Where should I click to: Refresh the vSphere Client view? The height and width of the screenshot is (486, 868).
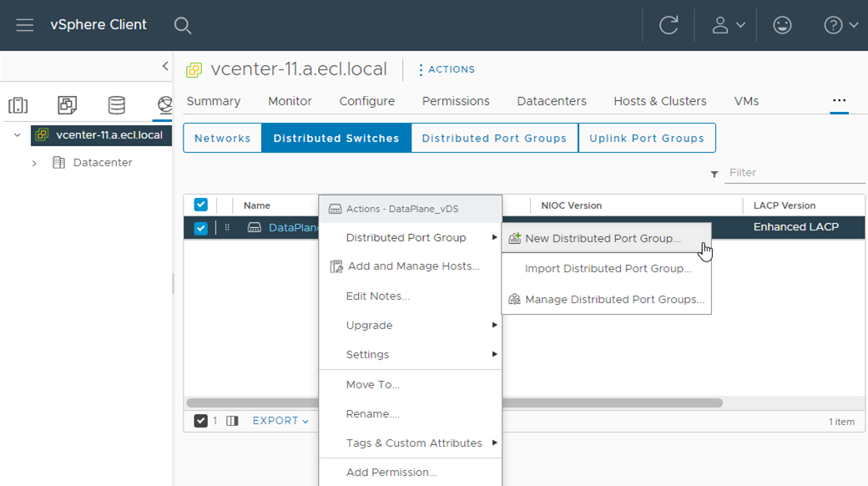[x=669, y=25]
